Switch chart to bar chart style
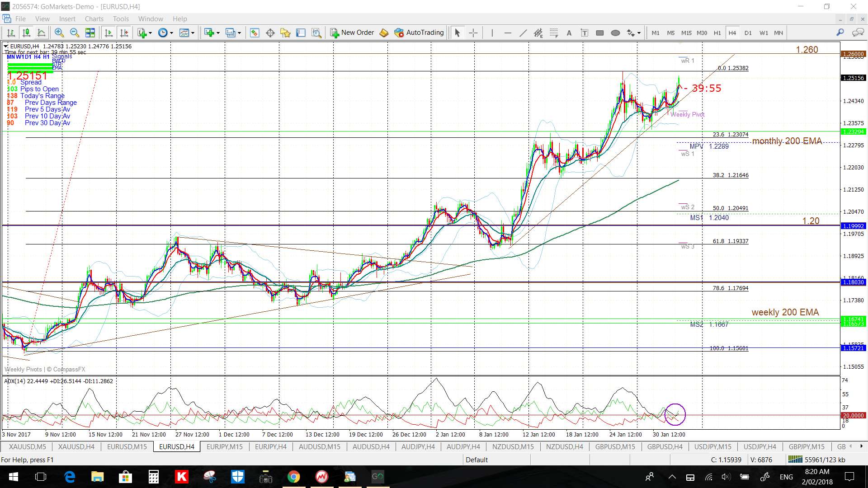This screenshot has width=868, height=488. (11, 33)
